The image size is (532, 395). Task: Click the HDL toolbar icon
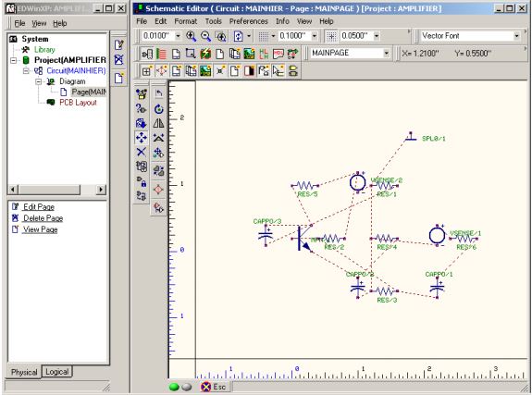point(278,54)
